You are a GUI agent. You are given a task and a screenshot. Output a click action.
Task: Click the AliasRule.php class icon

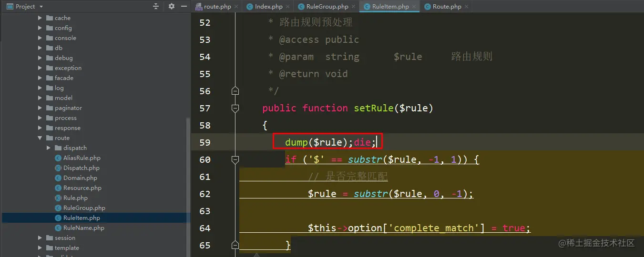coord(59,158)
